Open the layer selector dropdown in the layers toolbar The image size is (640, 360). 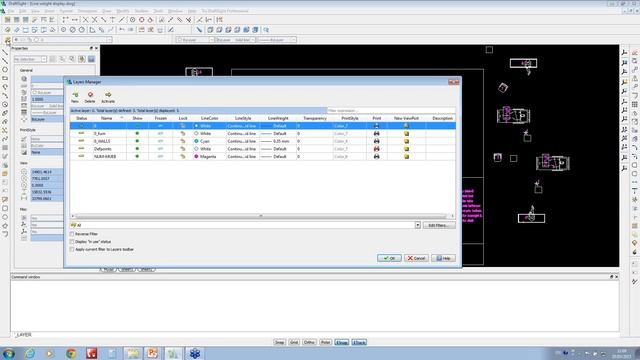pyautogui.click(x=109, y=40)
